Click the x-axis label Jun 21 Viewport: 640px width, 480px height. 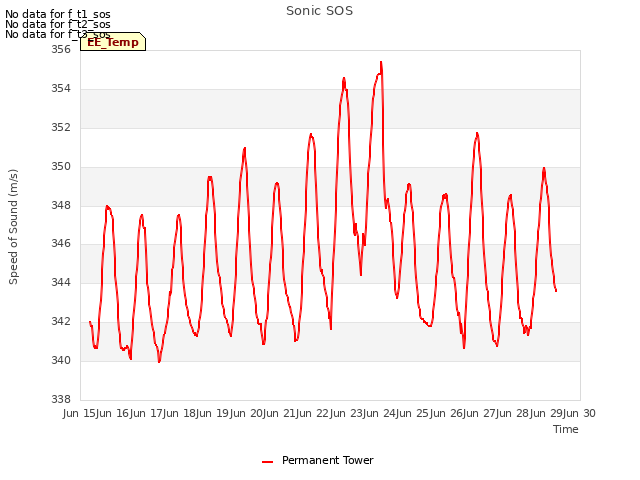click(280, 413)
